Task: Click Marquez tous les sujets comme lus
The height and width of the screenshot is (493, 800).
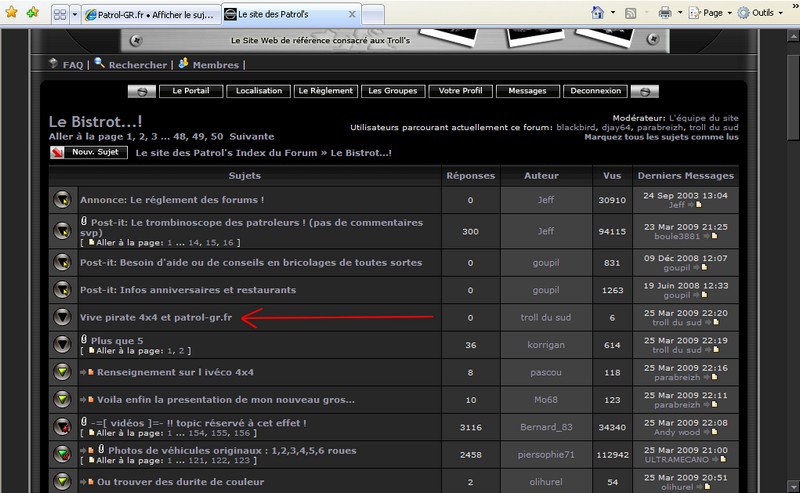Action: [661, 137]
